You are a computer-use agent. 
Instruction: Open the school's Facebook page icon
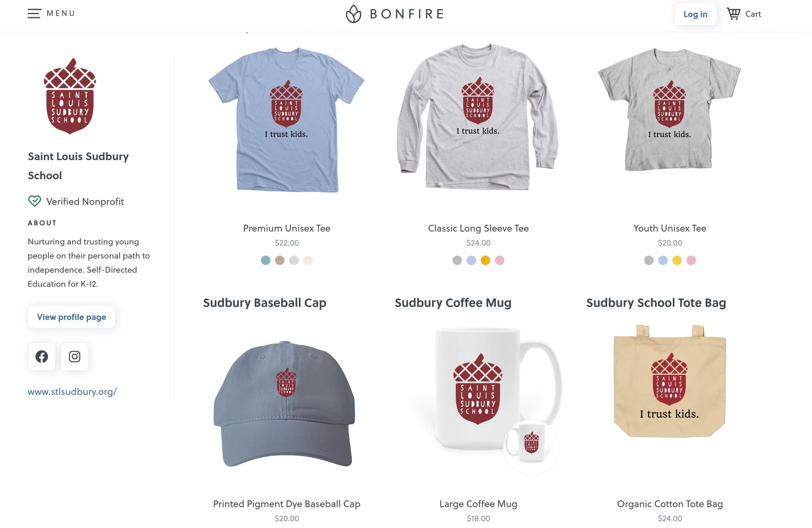pyautogui.click(x=42, y=357)
